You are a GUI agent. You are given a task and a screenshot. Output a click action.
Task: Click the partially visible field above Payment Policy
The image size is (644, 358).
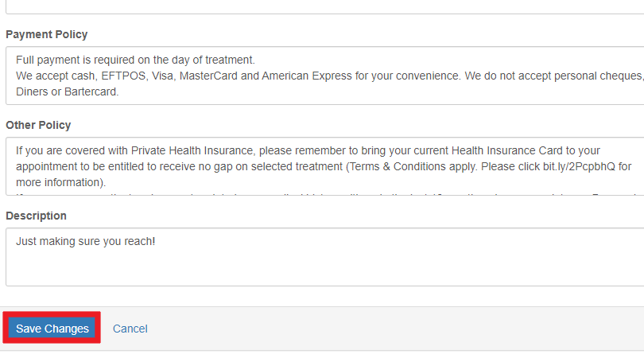325,7
